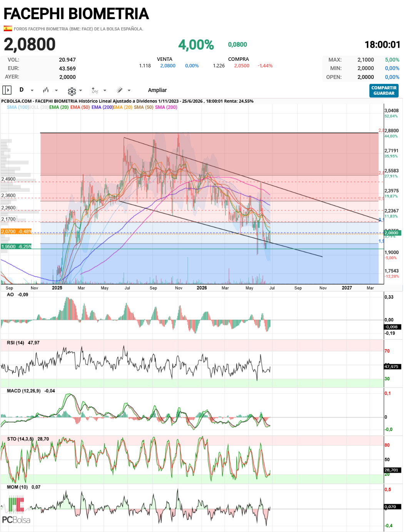Click the RSI 47,975 axis value marker
Image resolution: width=404 pixels, height=532 pixels.
pyautogui.click(x=392, y=366)
